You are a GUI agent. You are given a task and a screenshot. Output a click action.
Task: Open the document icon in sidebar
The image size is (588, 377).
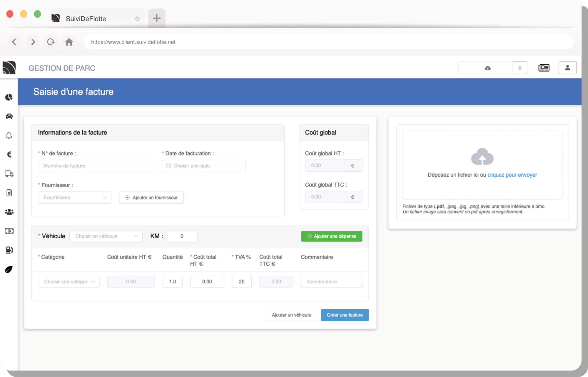pos(9,193)
